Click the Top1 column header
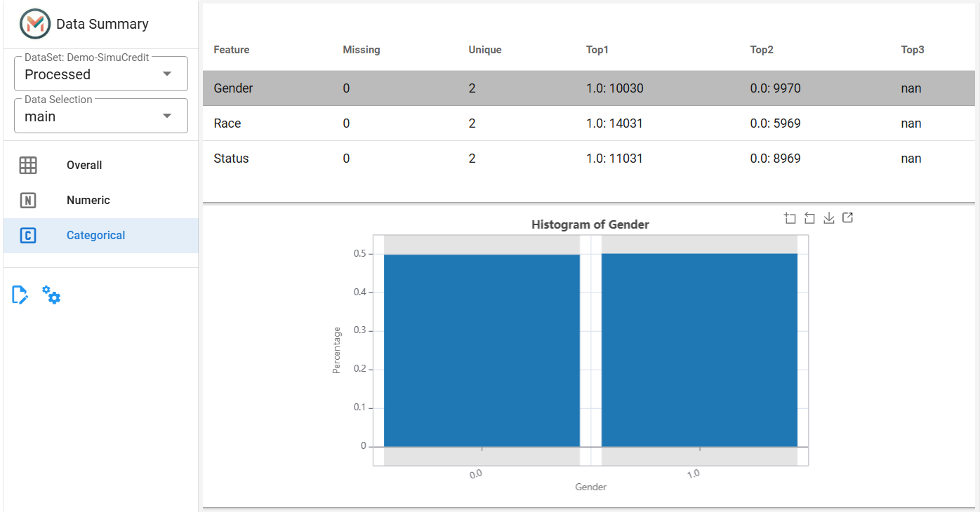The height and width of the screenshot is (512, 980). click(597, 50)
